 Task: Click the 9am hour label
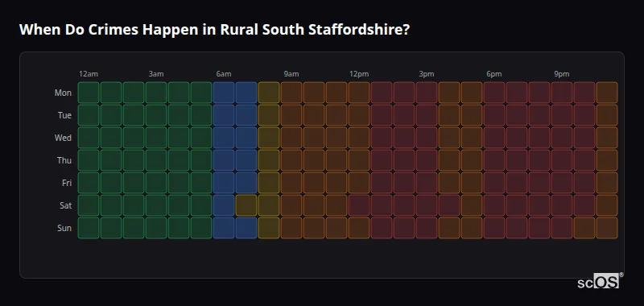coord(291,74)
